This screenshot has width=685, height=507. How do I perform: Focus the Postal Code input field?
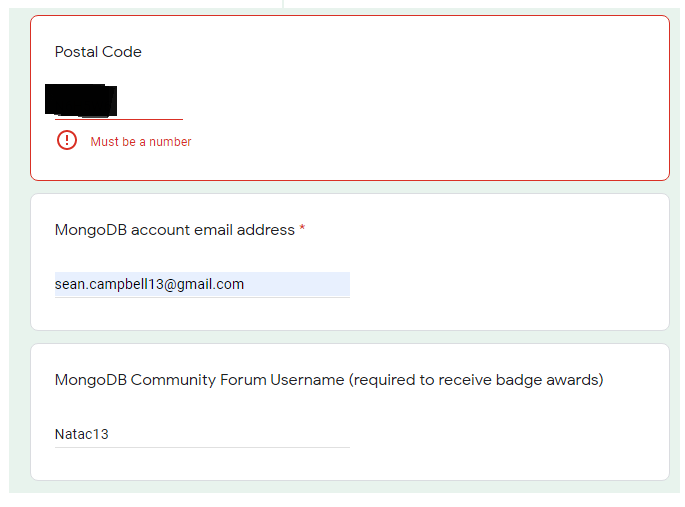pos(150,103)
